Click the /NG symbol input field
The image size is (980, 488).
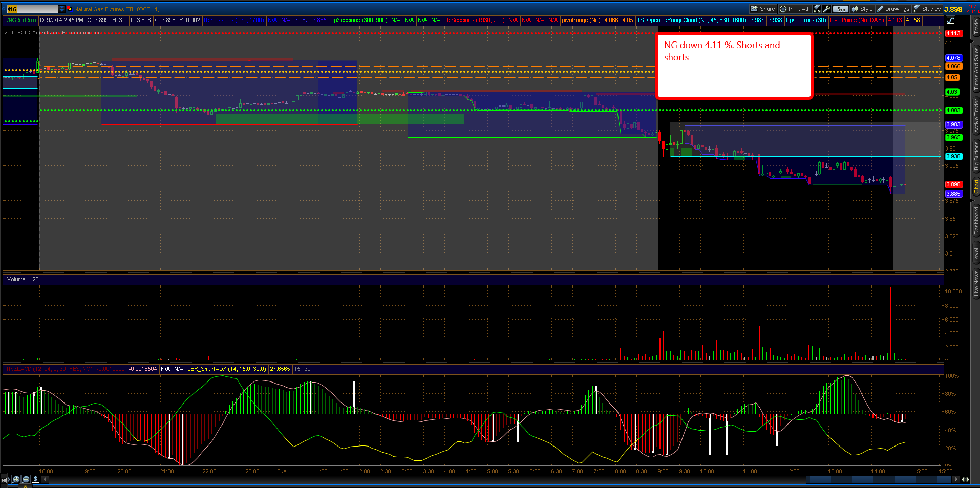pyautogui.click(x=32, y=9)
